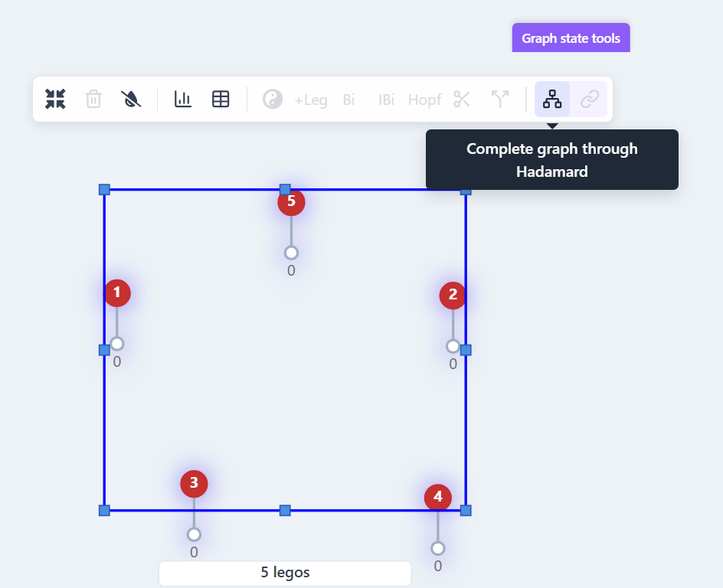Select red lego node 4
Screen dimensions: 723x588
click(437, 497)
